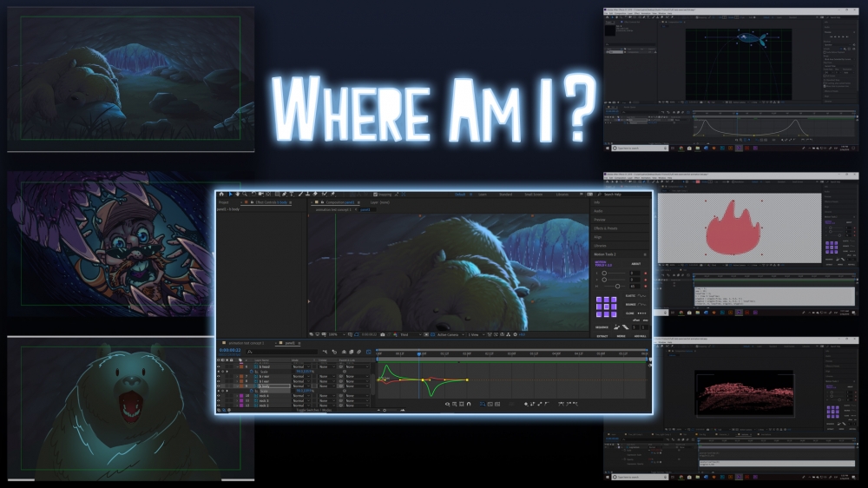Expand the b l ear layer twirl arrow
Screen dimensions: 868x488
[x=237, y=381]
